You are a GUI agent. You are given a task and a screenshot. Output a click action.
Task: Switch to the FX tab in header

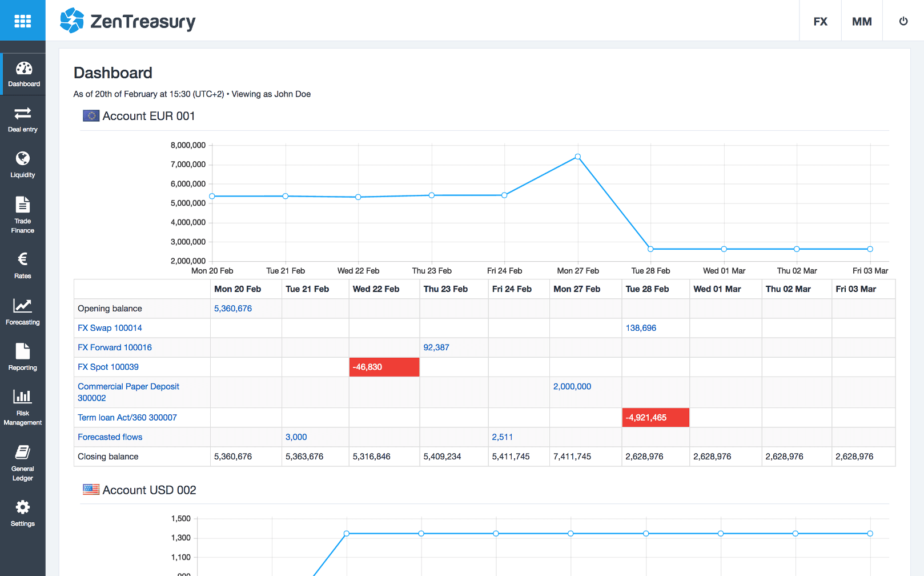point(821,21)
